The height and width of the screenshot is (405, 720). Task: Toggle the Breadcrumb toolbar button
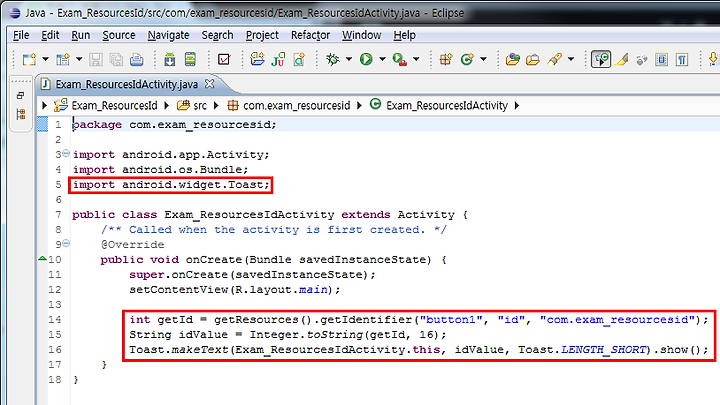[601, 59]
